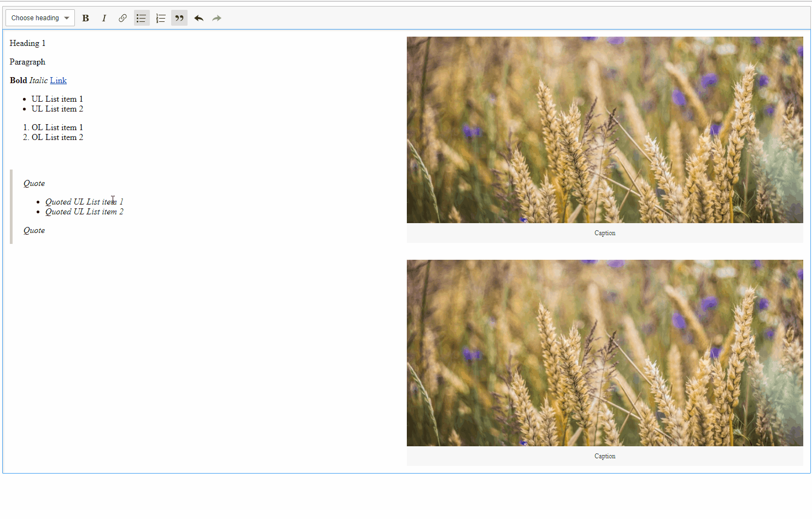Viewport: 812px width, 519px height.
Task: Toggle Bold formatting
Action: point(86,18)
